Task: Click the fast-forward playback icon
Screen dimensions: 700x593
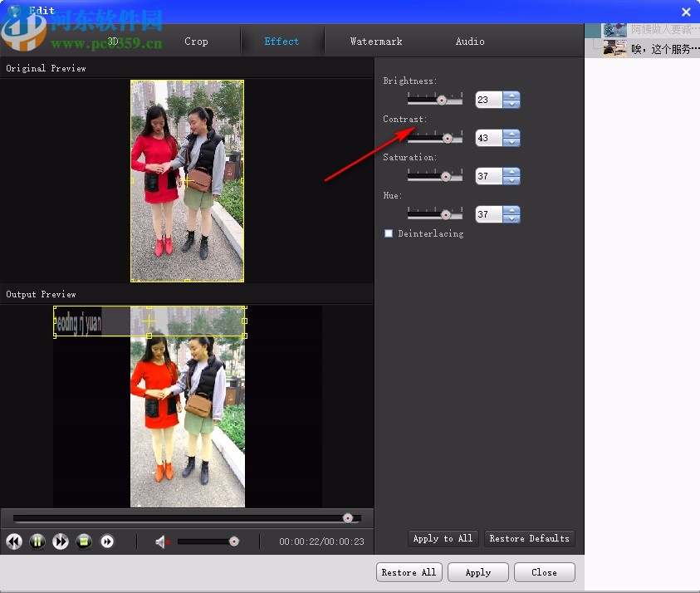Action: click(x=60, y=542)
